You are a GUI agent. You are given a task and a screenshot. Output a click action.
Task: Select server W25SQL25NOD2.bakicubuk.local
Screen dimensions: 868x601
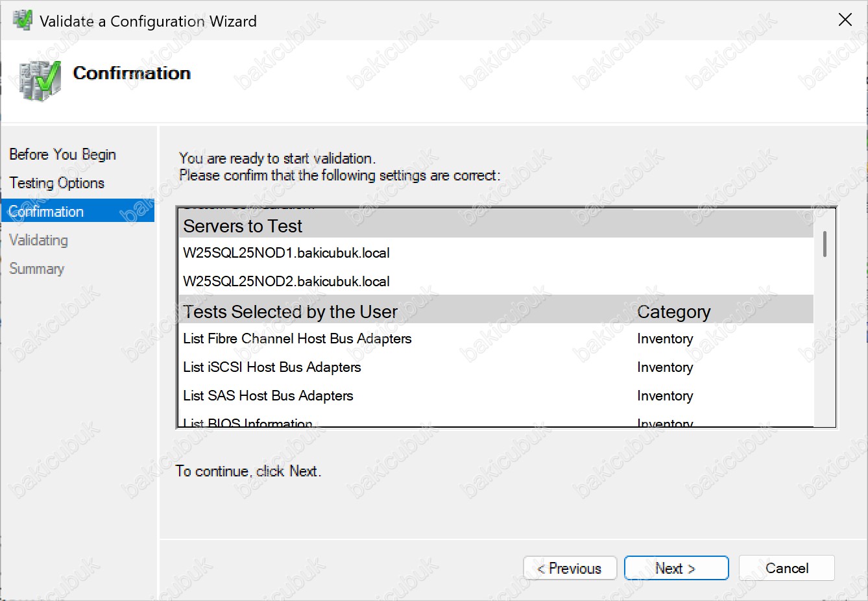(x=286, y=282)
